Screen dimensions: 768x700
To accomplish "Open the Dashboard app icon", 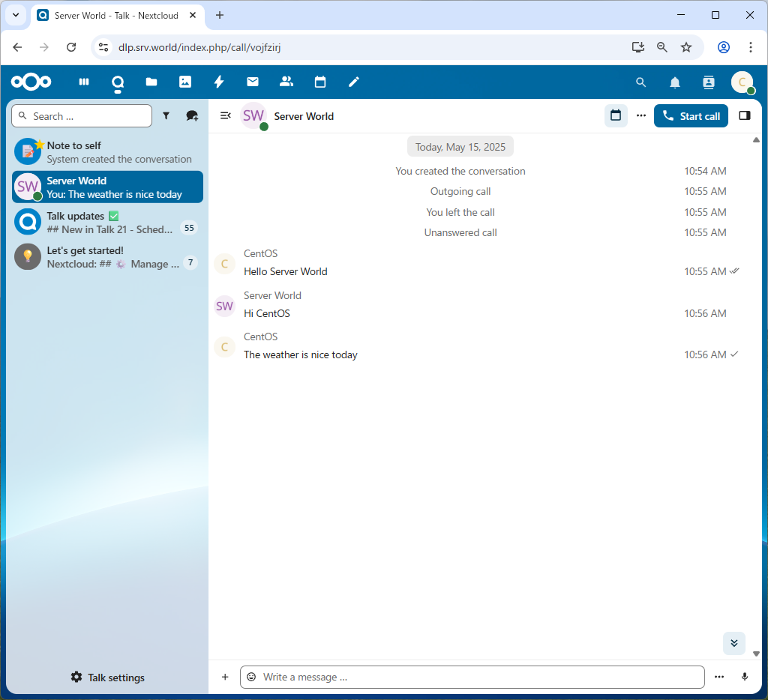I will click(x=84, y=82).
